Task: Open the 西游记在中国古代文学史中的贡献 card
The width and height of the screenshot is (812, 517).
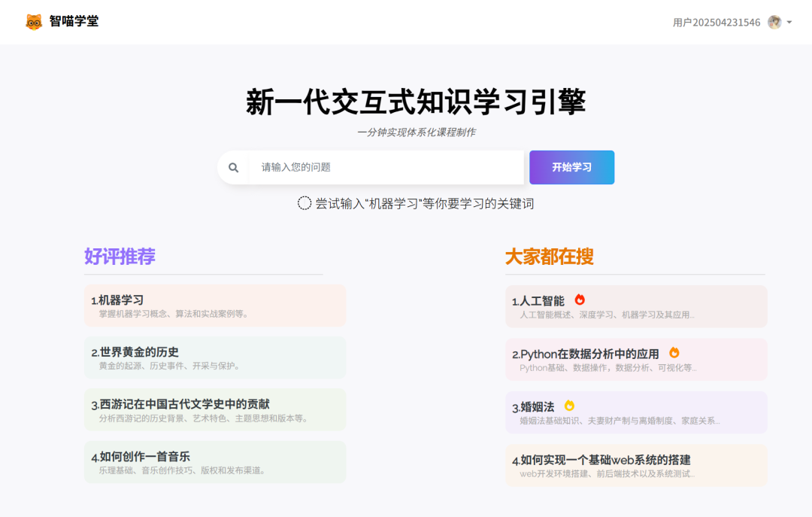Action: 216,409
